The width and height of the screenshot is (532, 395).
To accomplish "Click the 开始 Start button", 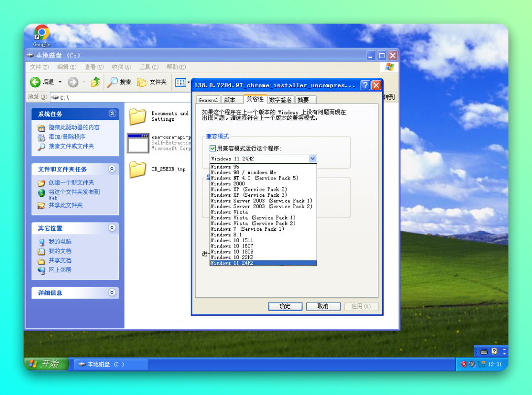I will [47, 364].
